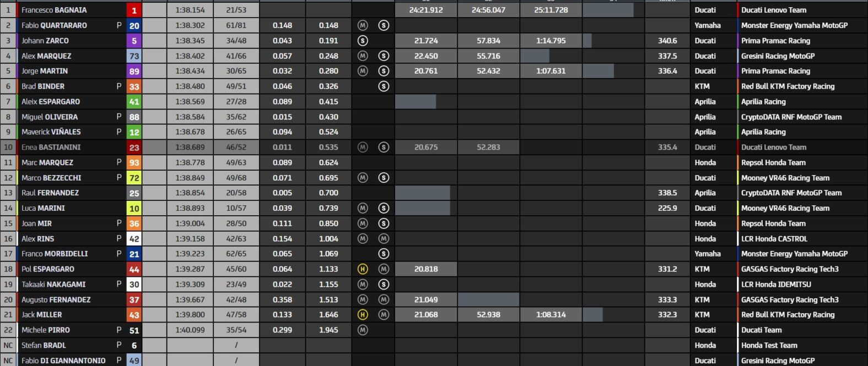Click the P pit indicator in Brad Binder's row
The height and width of the screenshot is (366, 868).
pos(119,86)
